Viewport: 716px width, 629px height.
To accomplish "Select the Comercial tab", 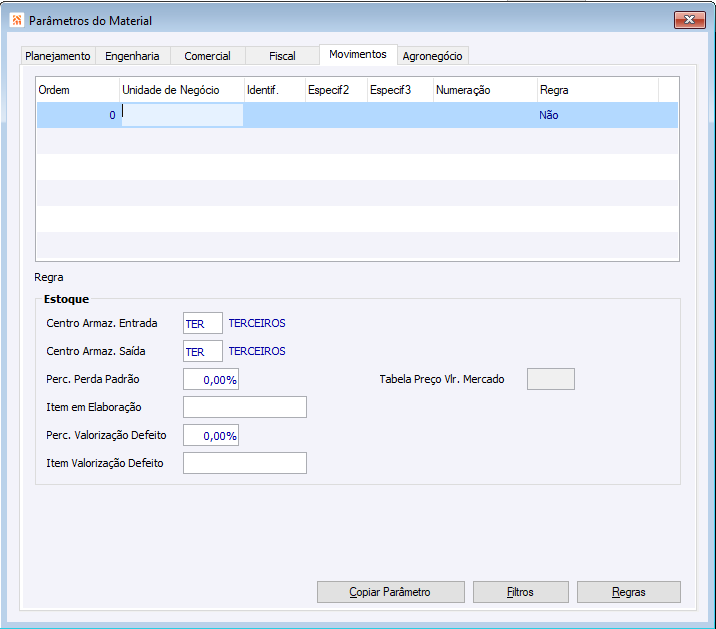I will 207,56.
